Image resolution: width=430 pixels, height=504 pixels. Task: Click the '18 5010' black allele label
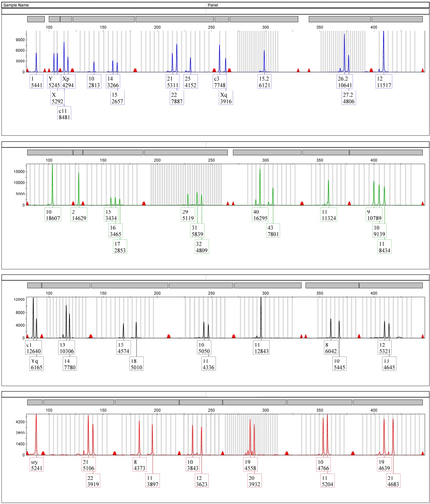136,364
